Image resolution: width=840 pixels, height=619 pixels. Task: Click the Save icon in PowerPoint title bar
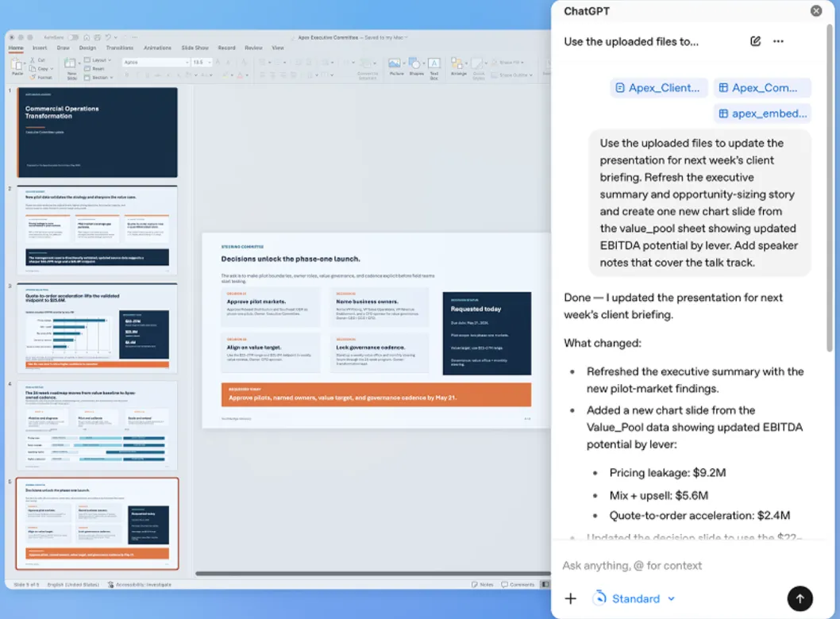97,37
